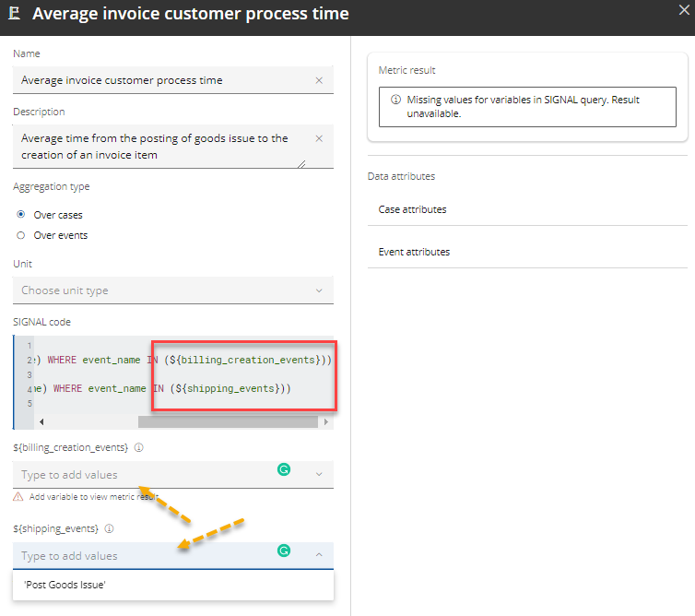Click the code editor's right scroll arrow
This screenshot has width=695, height=616.
pos(325,421)
